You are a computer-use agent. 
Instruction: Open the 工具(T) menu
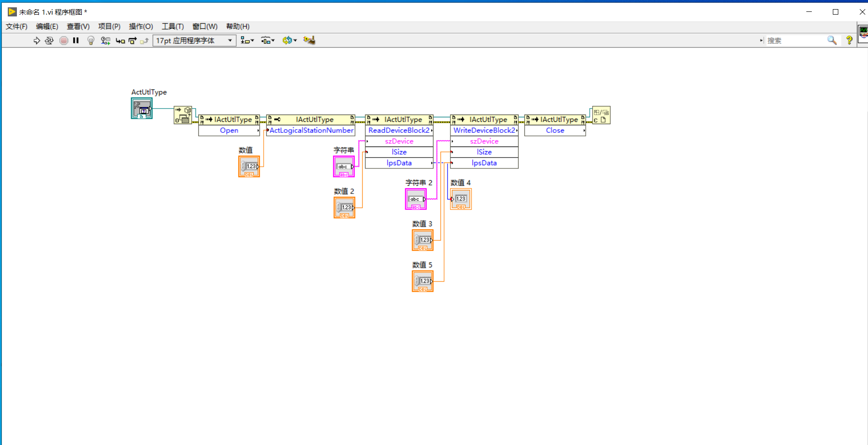click(172, 26)
